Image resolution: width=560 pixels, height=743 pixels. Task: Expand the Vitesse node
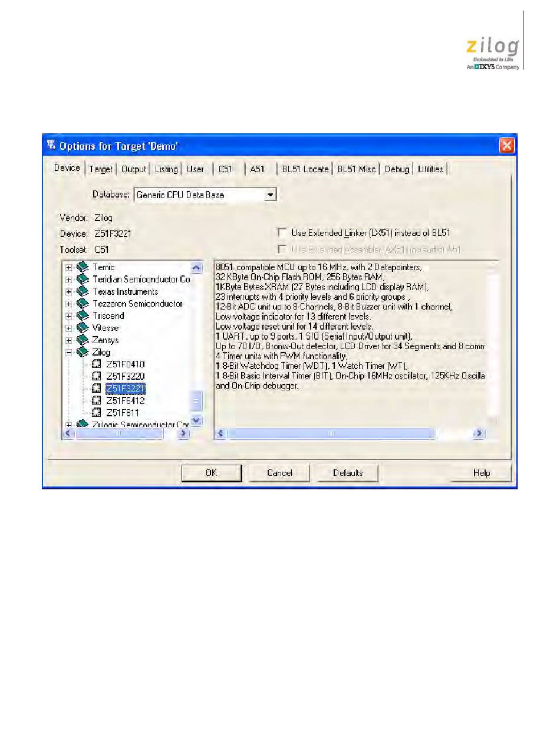click(x=69, y=328)
